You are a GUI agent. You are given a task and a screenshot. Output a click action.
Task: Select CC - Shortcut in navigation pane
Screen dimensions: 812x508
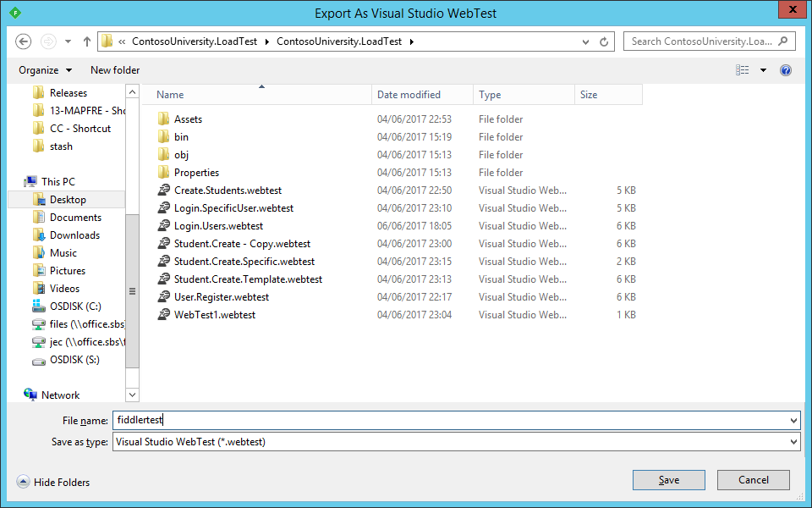pos(72,129)
